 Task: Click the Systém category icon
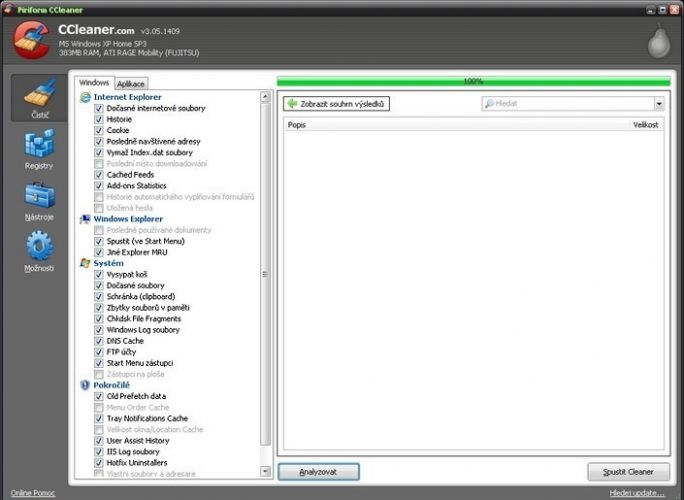(x=85, y=263)
